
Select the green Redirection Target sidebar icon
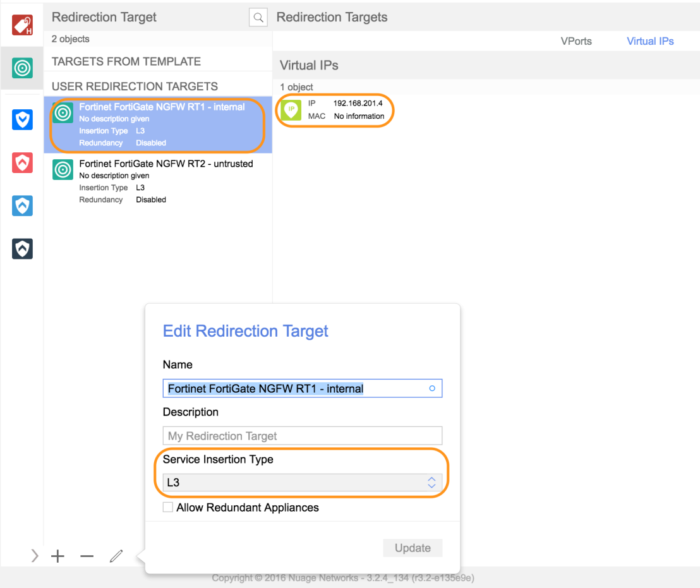click(22, 68)
